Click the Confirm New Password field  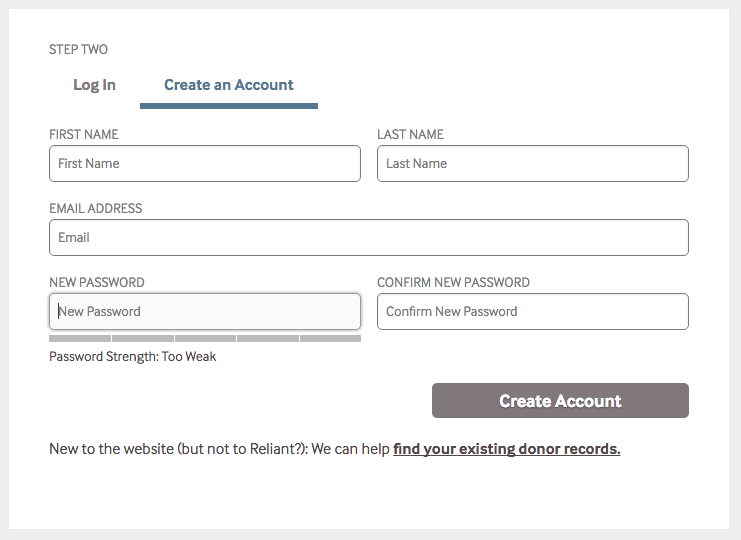tap(532, 312)
